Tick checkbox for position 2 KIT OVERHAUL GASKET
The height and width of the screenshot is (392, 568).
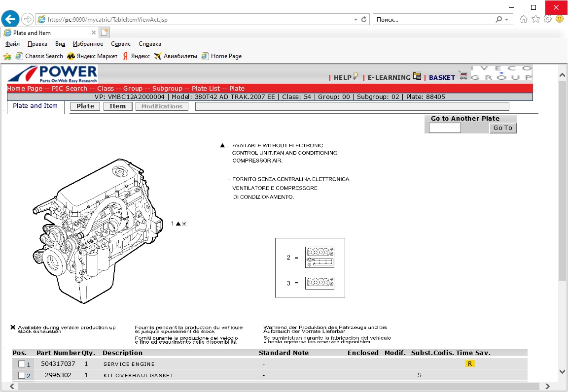(22, 375)
